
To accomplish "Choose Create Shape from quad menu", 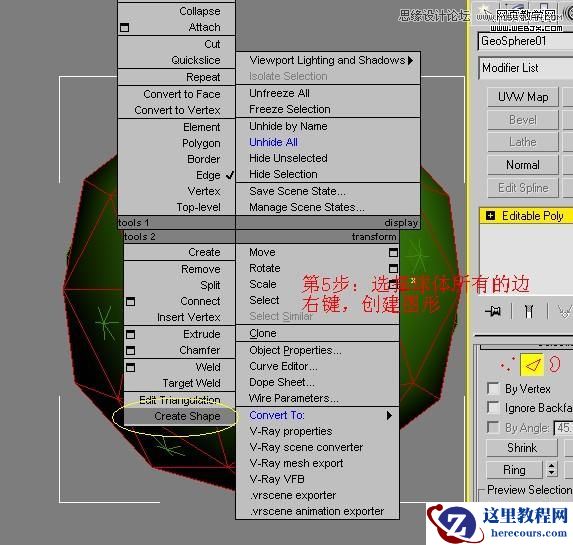I will point(187,416).
